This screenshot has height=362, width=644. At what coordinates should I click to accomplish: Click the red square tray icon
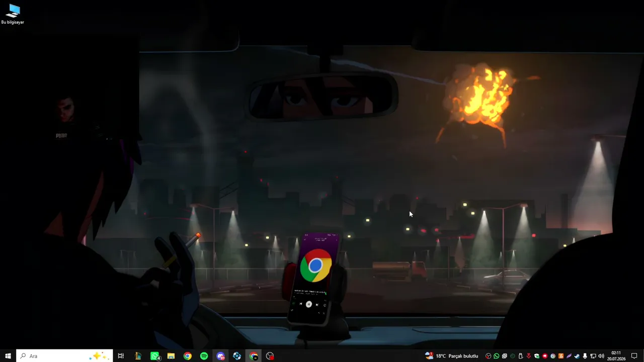coord(545,356)
